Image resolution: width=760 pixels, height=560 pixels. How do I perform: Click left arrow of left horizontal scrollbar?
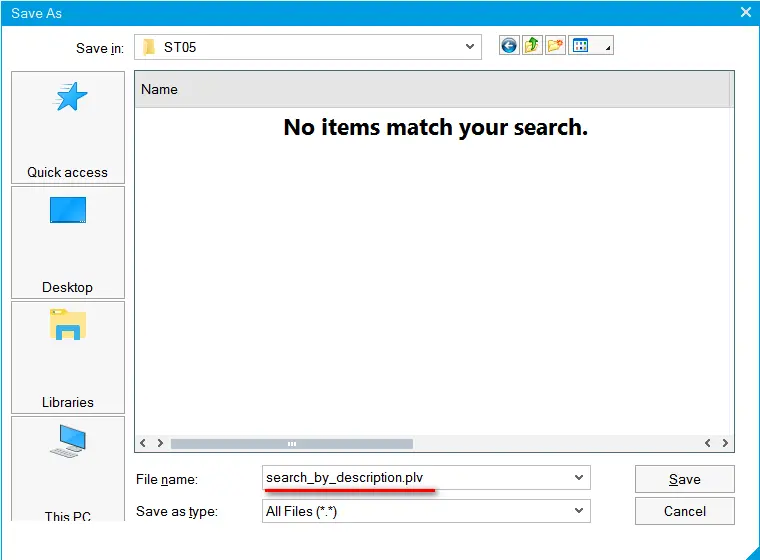[143, 443]
